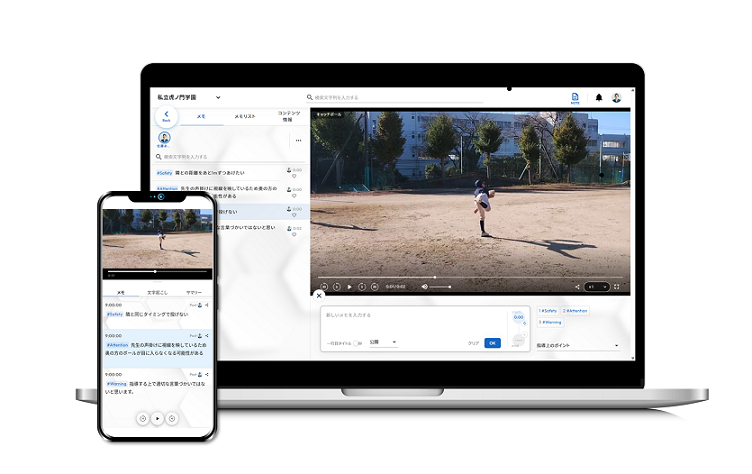Click the notification bell icon
This screenshot has height=474, width=752.
(x=599, y=97)
